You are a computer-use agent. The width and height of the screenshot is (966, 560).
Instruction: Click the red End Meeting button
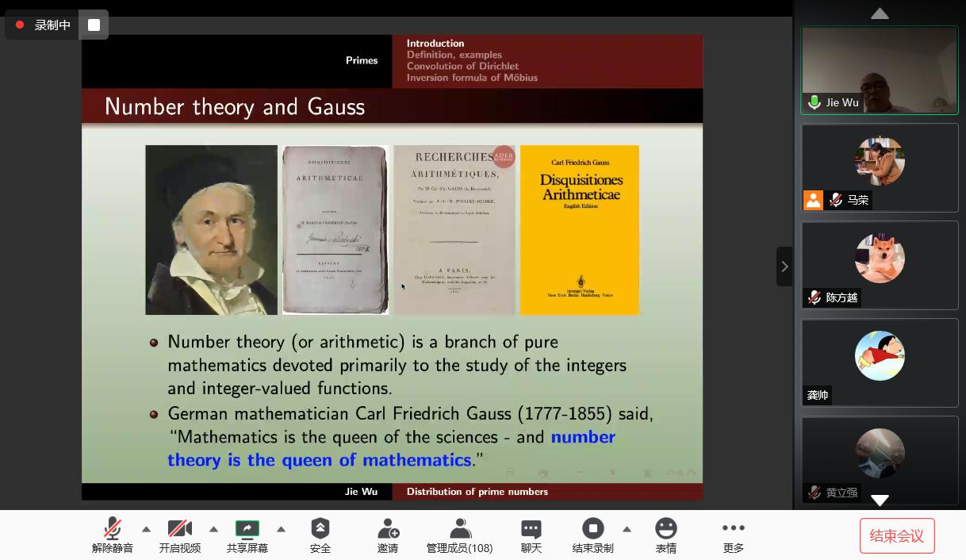tap(897, 536)
